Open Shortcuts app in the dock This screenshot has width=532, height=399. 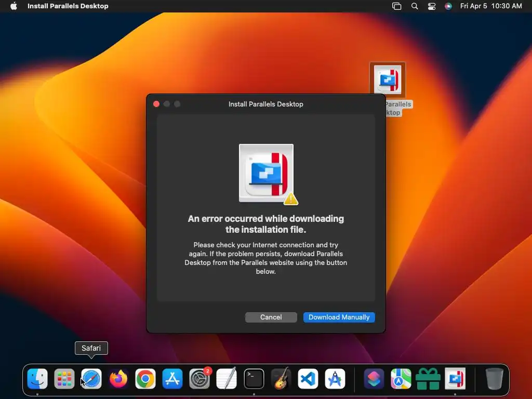point(374,378)
